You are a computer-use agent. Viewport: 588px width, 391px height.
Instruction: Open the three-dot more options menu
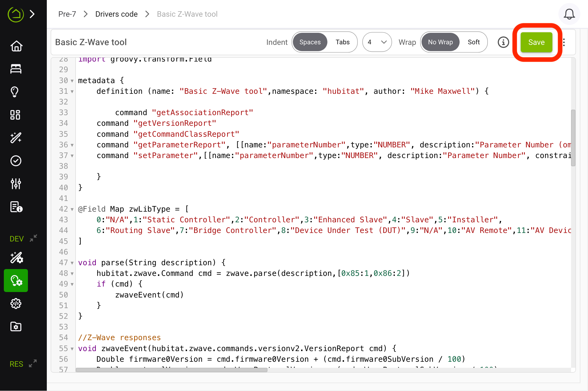[564, 42]
